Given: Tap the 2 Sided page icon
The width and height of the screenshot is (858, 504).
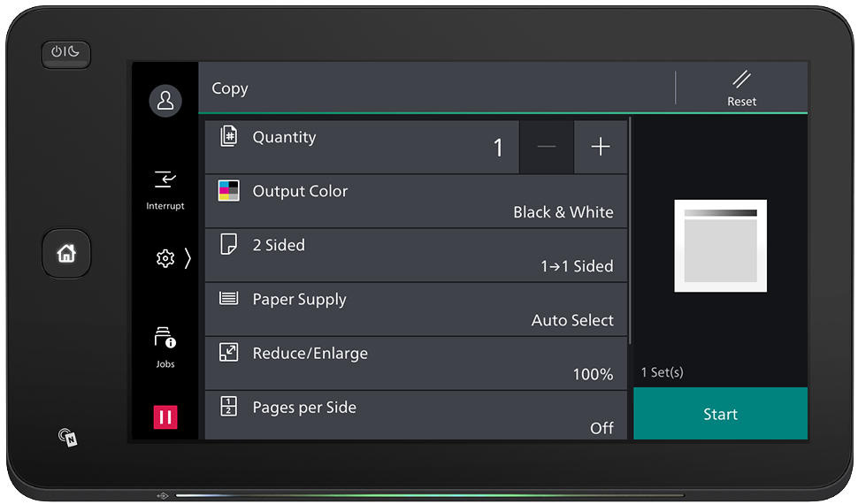Looking at the screenshot, I should coord(229,244).
